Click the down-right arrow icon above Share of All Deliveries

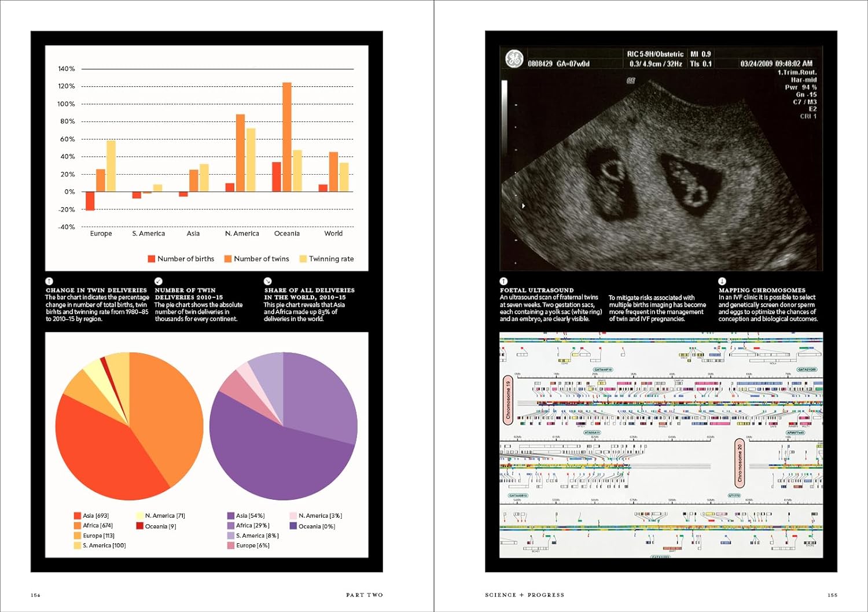[x=267, y=281]
